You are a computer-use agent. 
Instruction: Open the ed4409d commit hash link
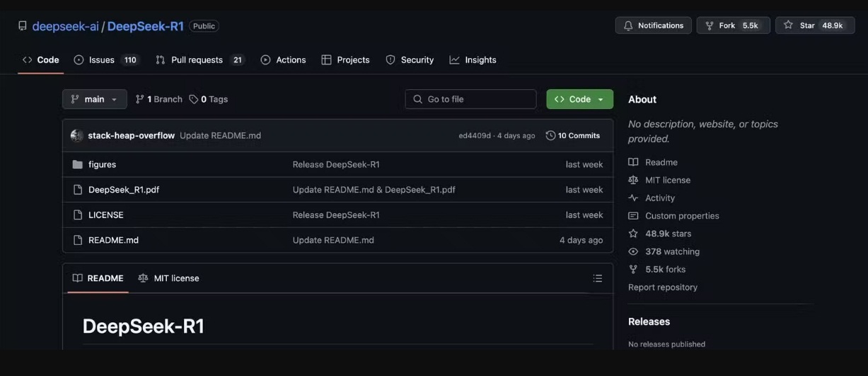[474, 136]
